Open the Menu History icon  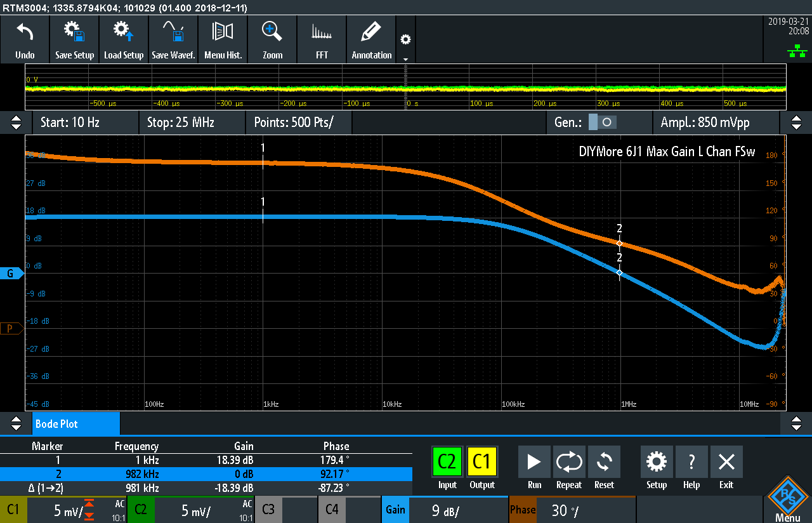[x=223, y=39]
